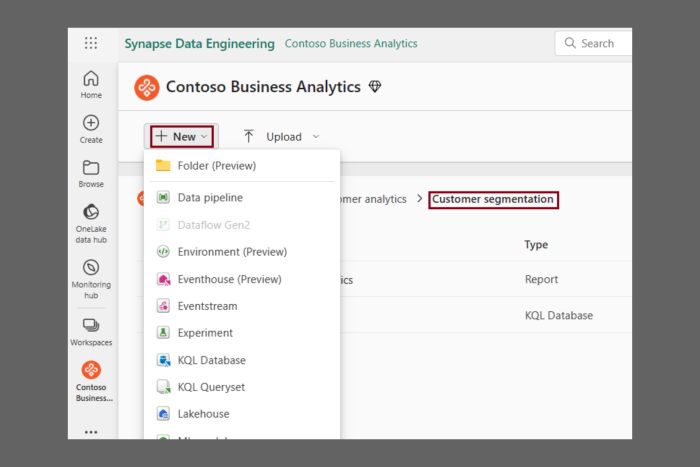Select KQL Queryset menu entry
Screen dimensions: 700x467
pos(211,387)
